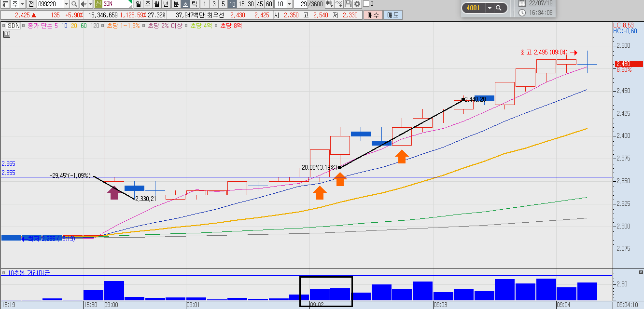Open the grid table icon below the SDN label
The image size is (644, 309).
(7, 34)
